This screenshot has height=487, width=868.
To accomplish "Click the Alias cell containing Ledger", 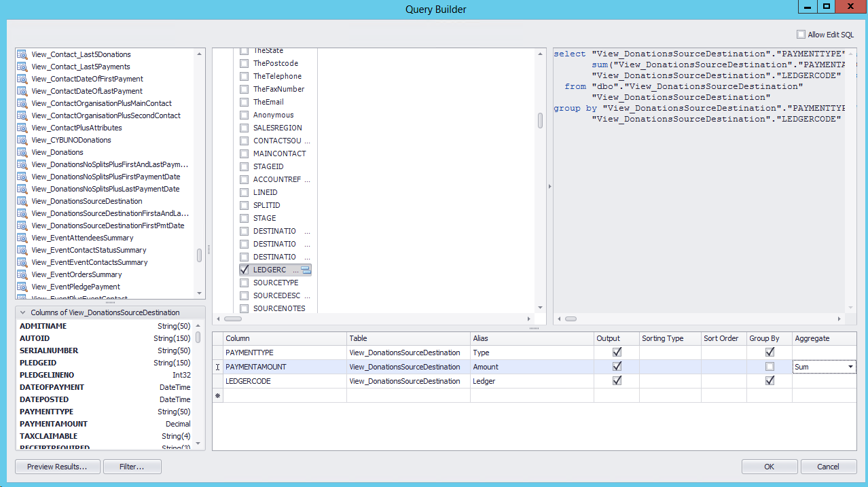I will 532,381.
